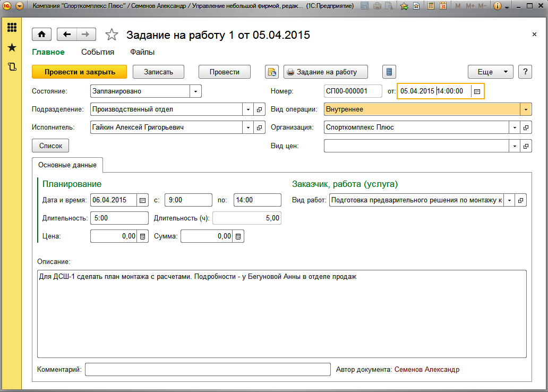The width and height of the screenshot is (548, 392).
Task: Click the help question mark button
Action: pos(525,72)
